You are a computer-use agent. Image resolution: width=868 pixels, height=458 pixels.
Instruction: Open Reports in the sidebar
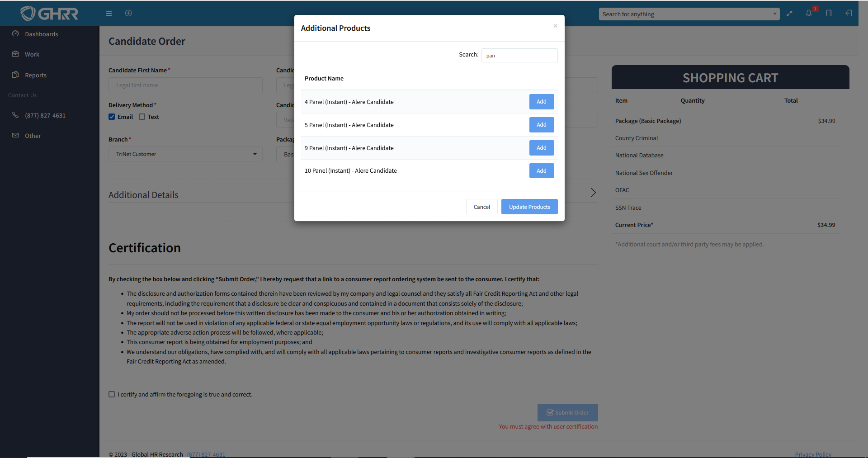pos(35,75)
